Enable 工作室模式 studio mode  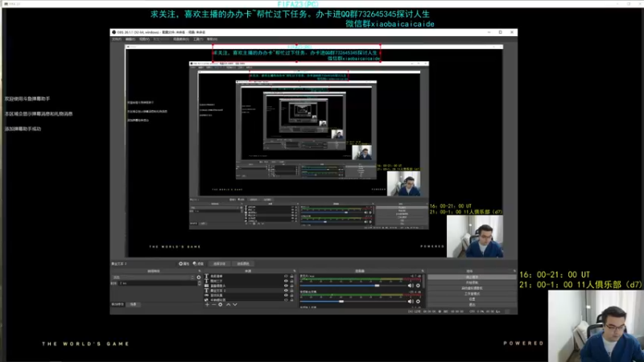tap(471, 294)
